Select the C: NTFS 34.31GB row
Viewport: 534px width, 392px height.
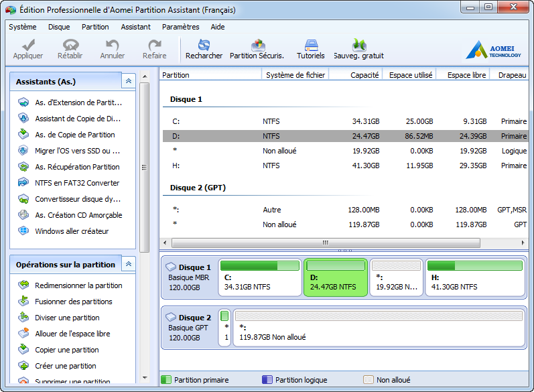coord(344,121)
